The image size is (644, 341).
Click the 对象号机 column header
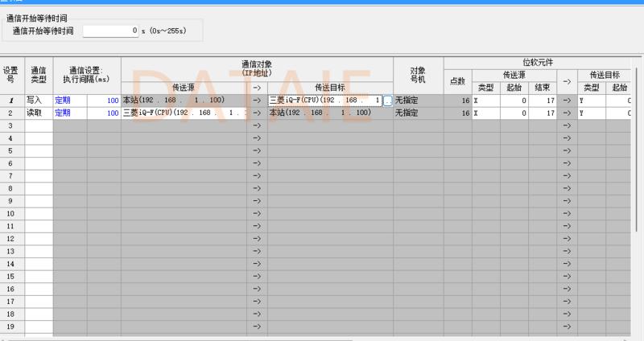(419, 76)
